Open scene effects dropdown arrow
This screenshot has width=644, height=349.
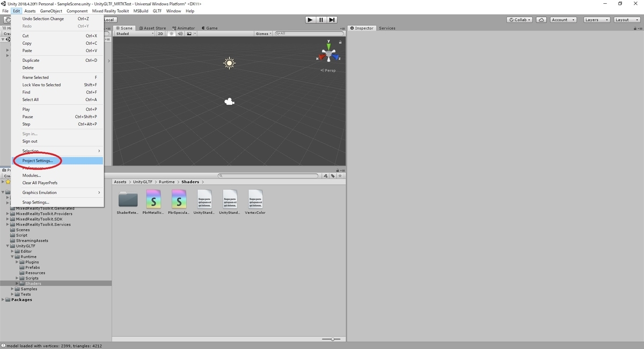click(194, 33)
